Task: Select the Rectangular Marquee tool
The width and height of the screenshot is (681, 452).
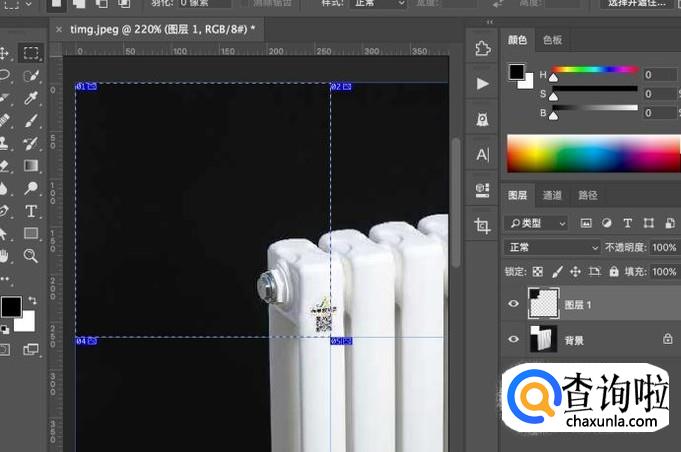Action: coord(32,53)
